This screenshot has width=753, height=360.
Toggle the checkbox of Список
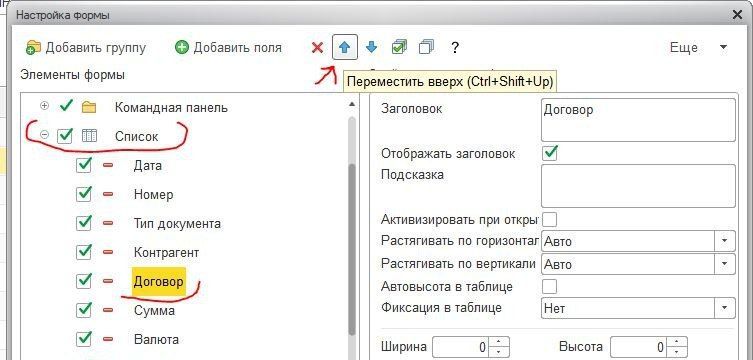[x=64, y=136]
